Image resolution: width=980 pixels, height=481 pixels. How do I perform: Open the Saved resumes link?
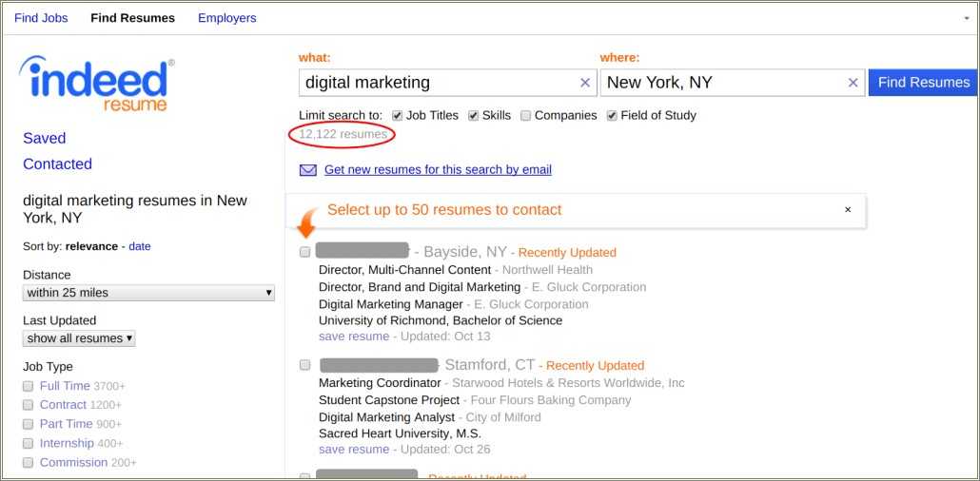click(45, 138)
